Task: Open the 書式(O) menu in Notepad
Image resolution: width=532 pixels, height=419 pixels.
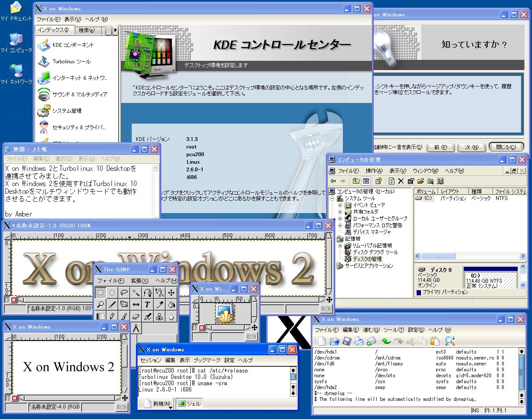Action: [64, 159]
